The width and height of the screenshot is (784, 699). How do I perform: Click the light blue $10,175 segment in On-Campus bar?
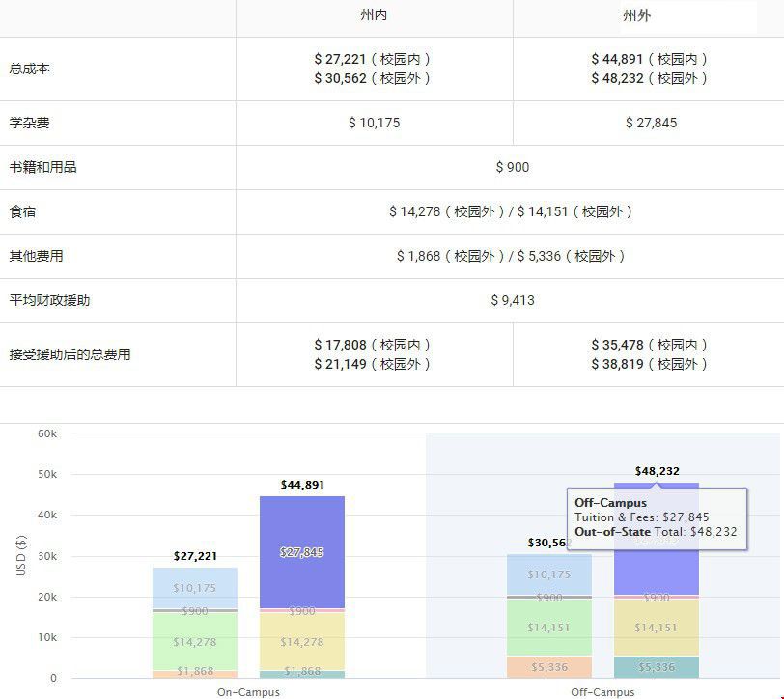pyautogui.click(x=195, y=588)
